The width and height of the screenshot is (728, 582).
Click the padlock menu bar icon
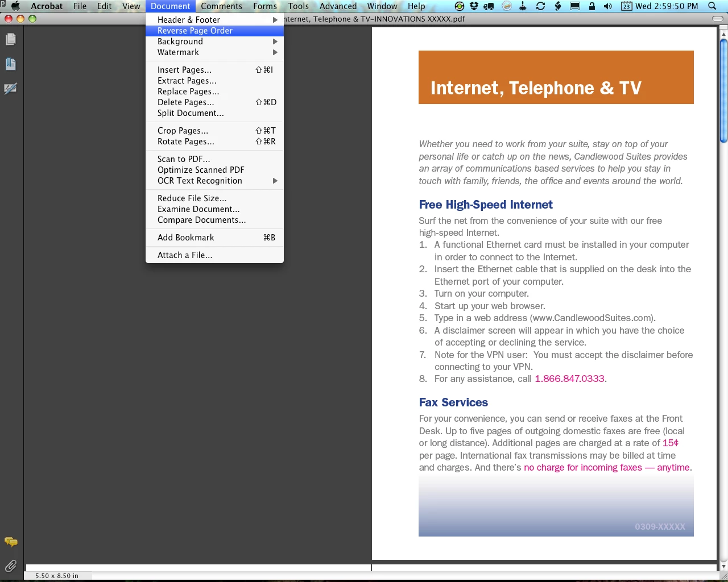point(591,6)
